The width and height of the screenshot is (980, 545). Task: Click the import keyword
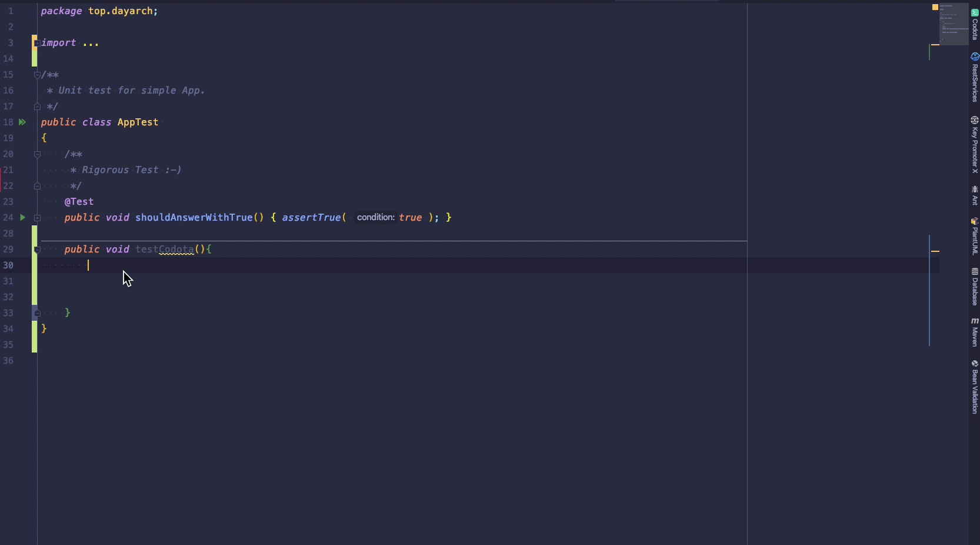tap(58, 43)
